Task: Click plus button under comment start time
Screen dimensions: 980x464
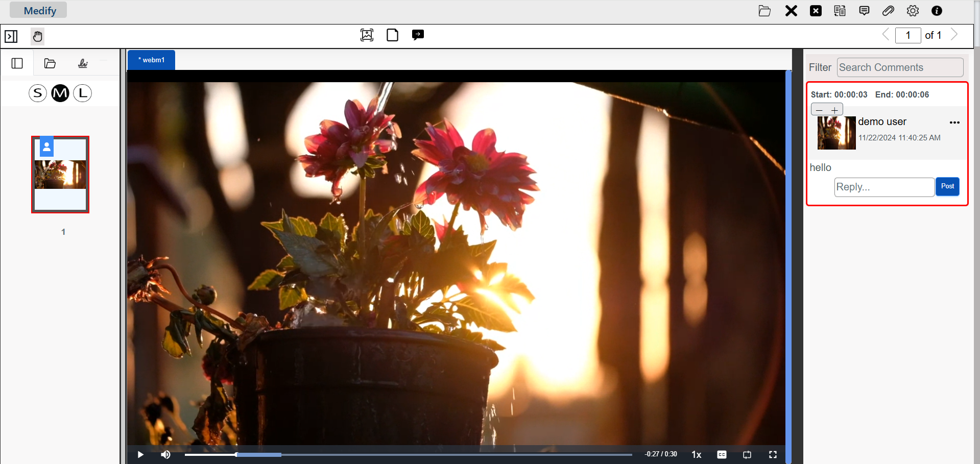Action: [834, 110]
